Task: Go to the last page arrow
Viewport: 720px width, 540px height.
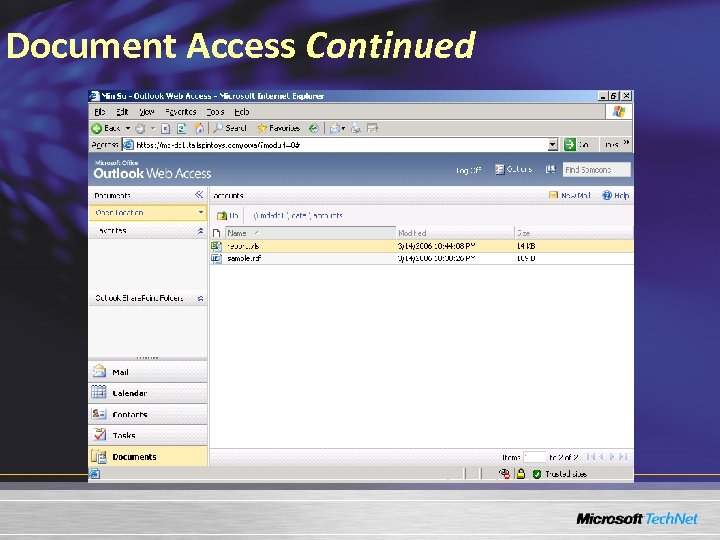Action: point(623,457)
